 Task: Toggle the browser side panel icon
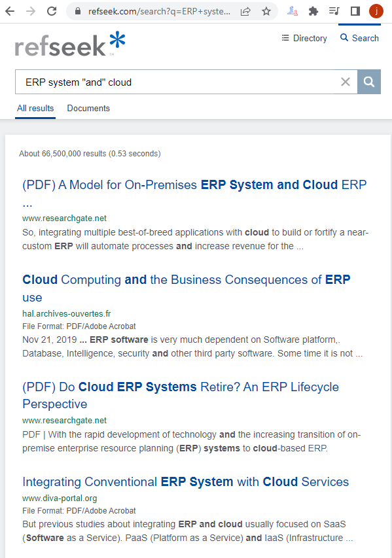[x=355, y=11]
